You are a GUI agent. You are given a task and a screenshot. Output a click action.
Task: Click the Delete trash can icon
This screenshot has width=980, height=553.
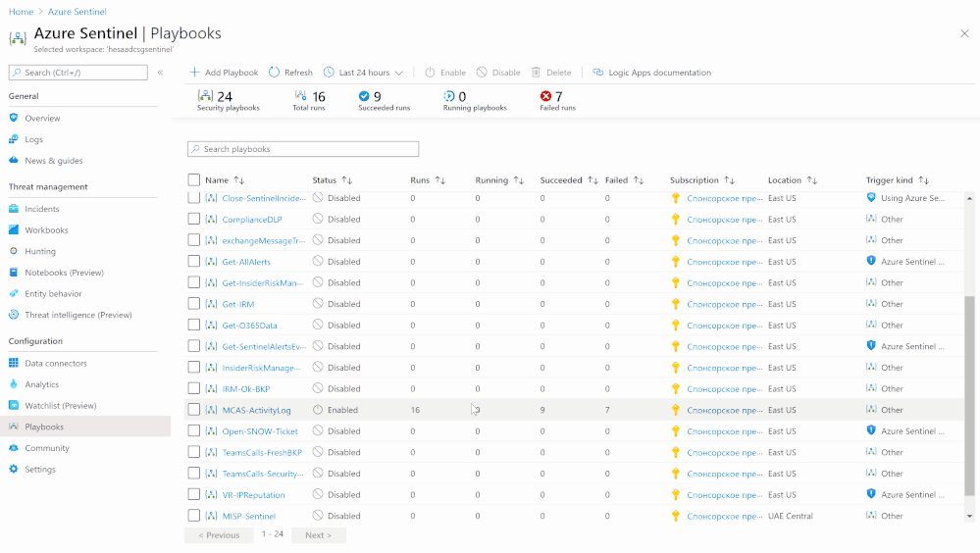click(x=536, y=72)
